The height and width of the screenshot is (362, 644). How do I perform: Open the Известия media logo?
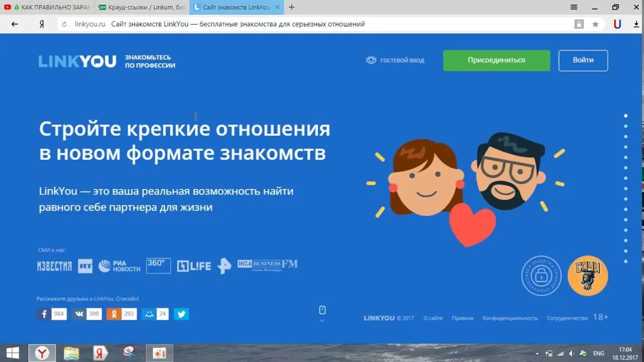[54, 266]
